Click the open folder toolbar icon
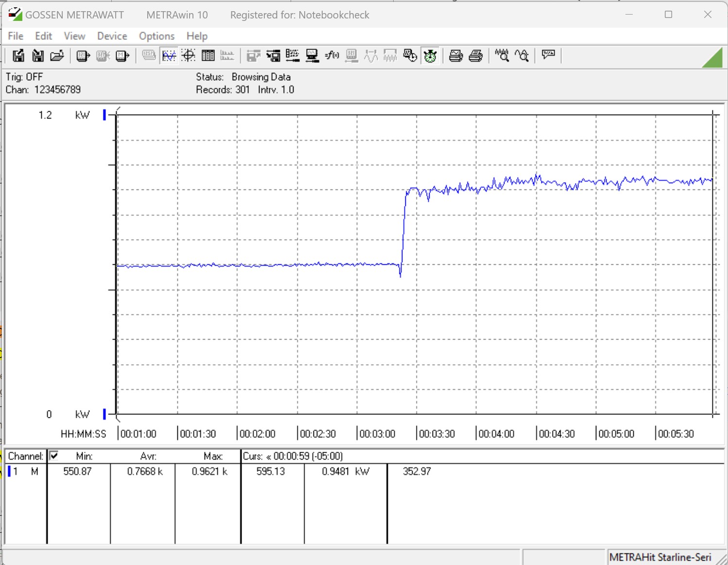 point(57,56)
